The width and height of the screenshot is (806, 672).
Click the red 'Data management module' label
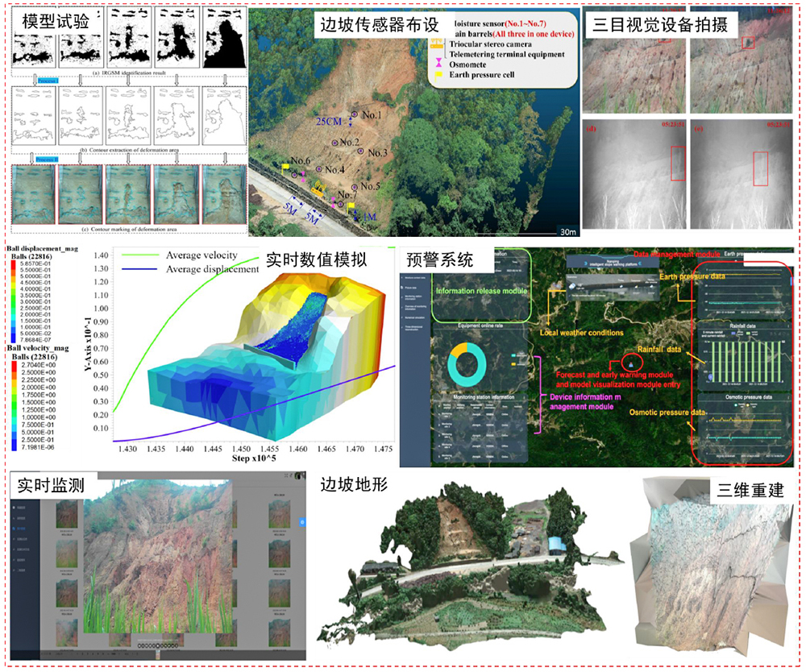[x=676, y=255]
